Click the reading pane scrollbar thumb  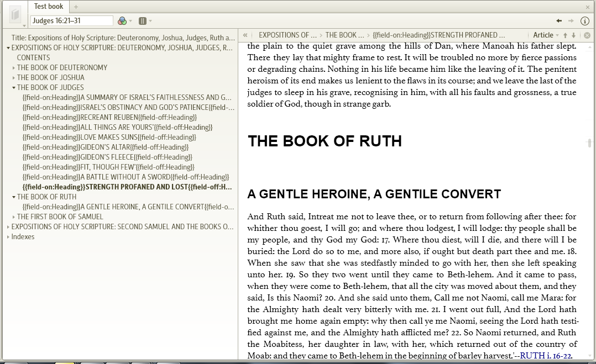tap(589, 143)
